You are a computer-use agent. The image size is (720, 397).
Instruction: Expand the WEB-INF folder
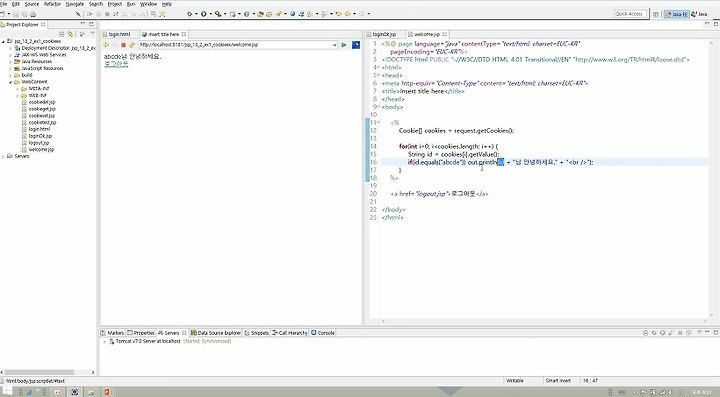click(x=17, y=95)
